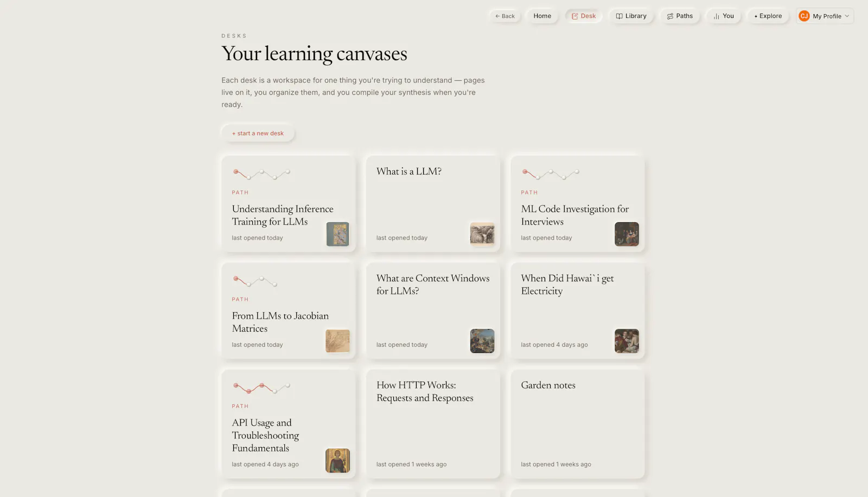Viewport: 868px width, 497px height.
Task: Open How HTTP Works: Requests and Responses desk
Action: [433, 424]
